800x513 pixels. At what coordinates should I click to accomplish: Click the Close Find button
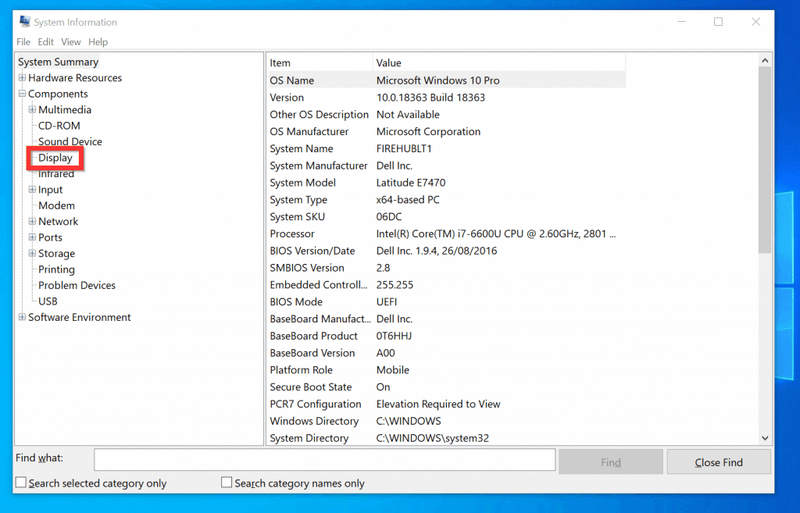click(x=719, y=462)
